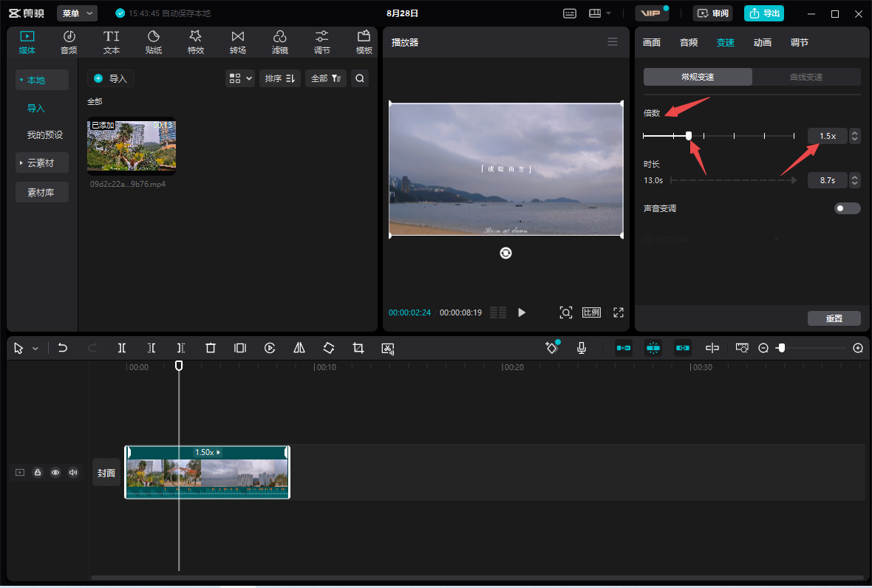
Task: Open the grid view mode dropdown
Action: 240,78
